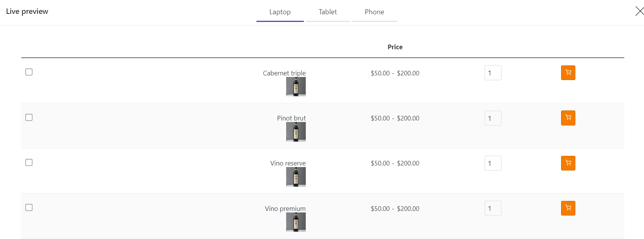The height and width of the screenshot is (239, 644).
Task: Click the Price column header
Action: point(395,47)
